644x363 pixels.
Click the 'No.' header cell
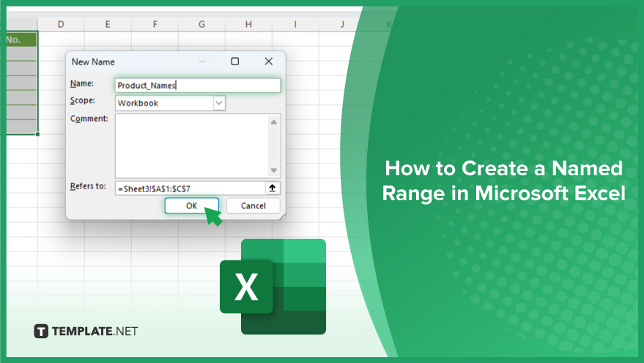point(21,40)
